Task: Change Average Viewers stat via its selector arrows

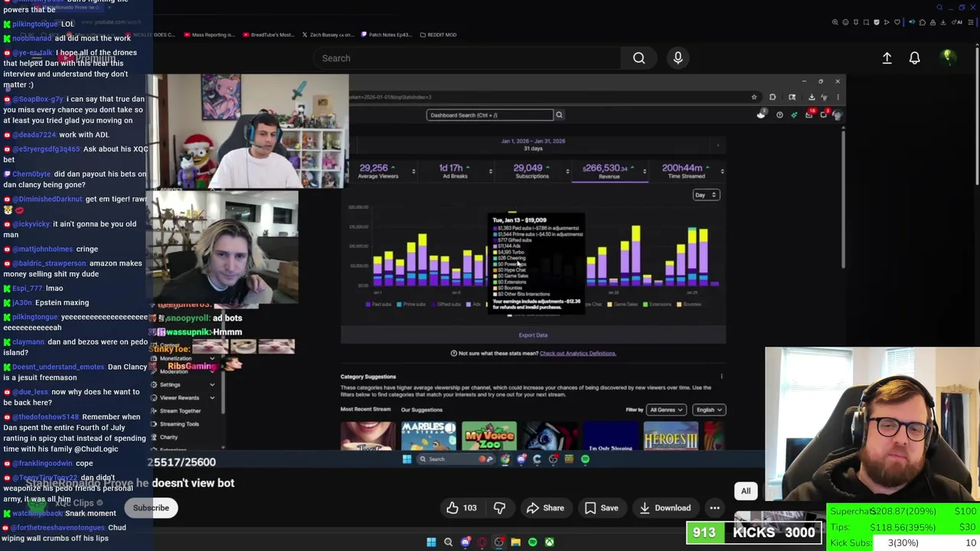Action: point(413,171)
